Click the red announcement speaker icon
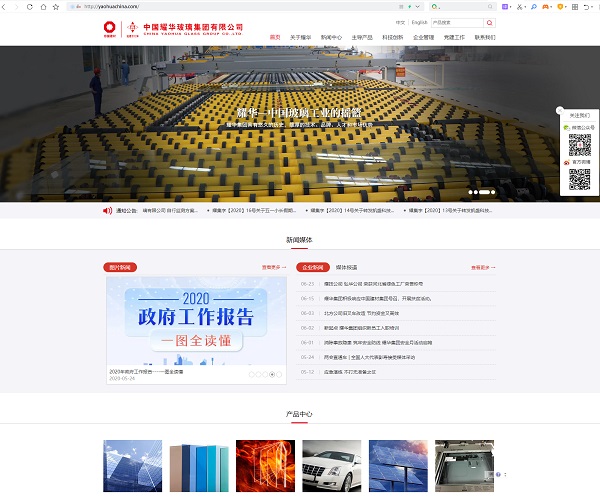Image resolution: width=600 pixels, height=499 pixels. point(107,211)
